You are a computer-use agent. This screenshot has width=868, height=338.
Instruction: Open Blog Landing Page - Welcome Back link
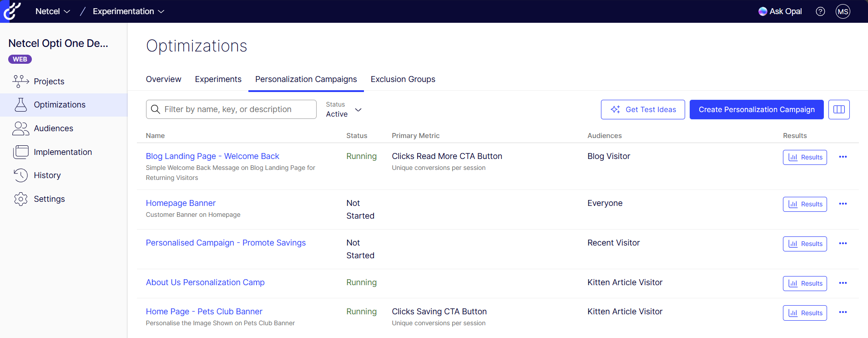[x=212, y=156]
